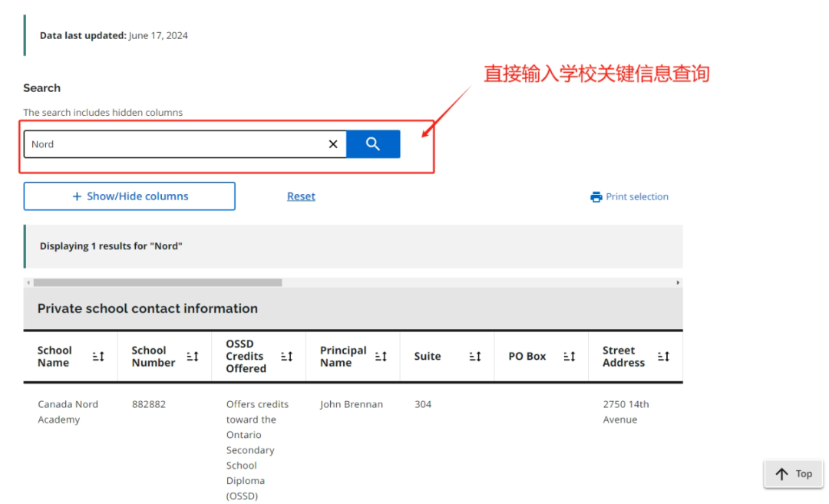This screenshot has height=504, width=829.
Task: Click the Data last updated June 17, 2024 text
Action: pyautogui.click(x=114, y=35)
